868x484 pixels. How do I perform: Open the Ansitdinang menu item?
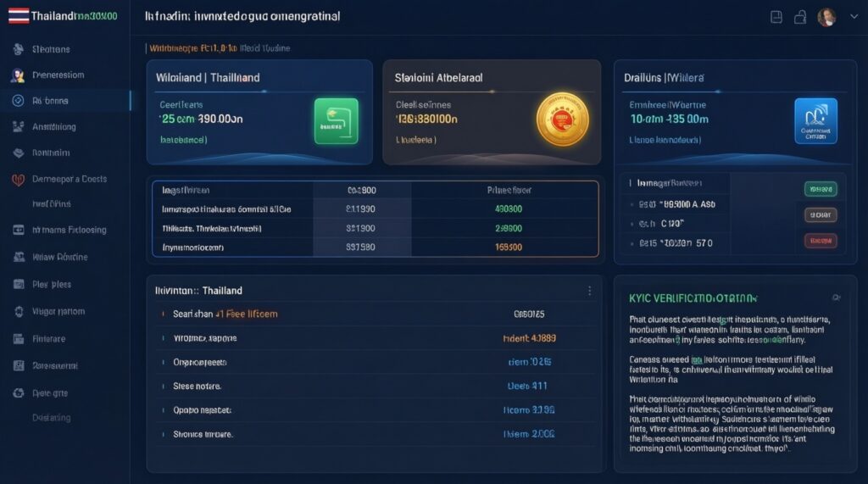[53, 127]
